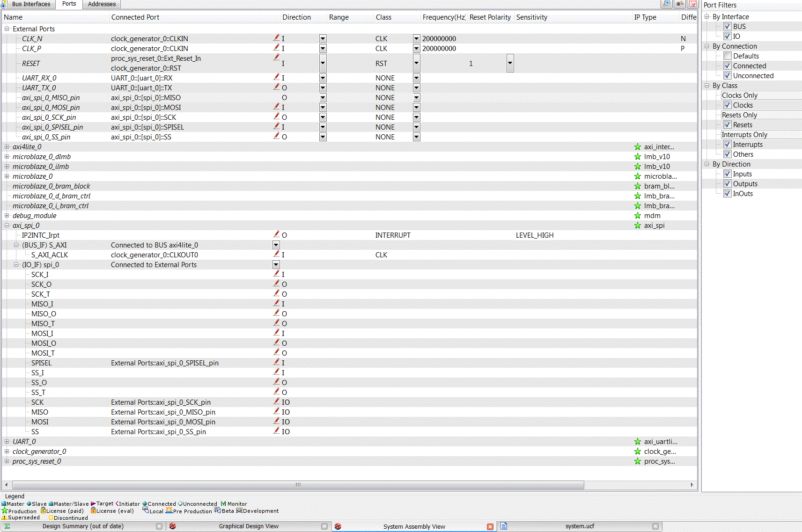Click the green star icon for axi_spi IP
This screenshot has height=532, width=802.
[637, 226]
